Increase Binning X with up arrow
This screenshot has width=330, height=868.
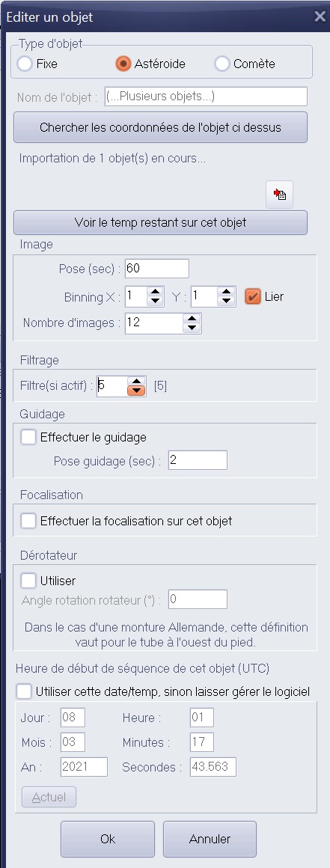click(156, 291)
